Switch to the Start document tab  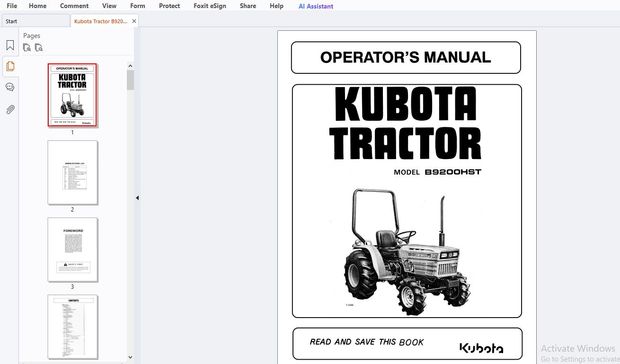coord(35,21)
